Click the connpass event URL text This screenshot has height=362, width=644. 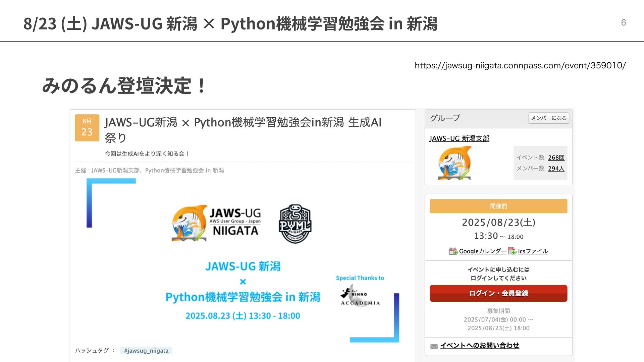520,65
